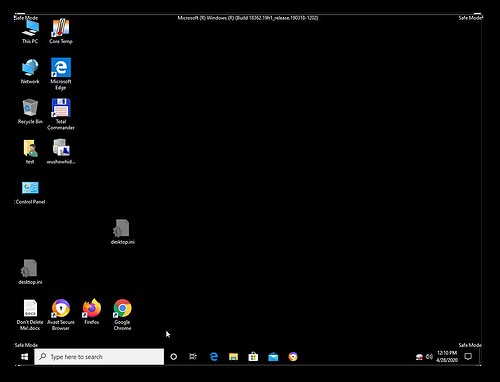The width and height of the screenshot is (500, 382).
Task: Open Task View on the taskbar
Action: [193, 357]
